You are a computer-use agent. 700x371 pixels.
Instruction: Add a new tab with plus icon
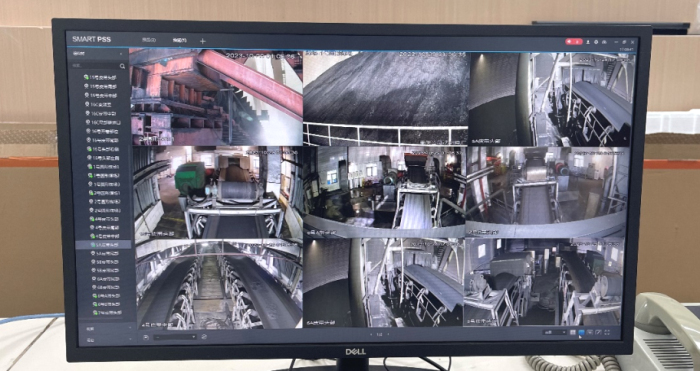203,41
